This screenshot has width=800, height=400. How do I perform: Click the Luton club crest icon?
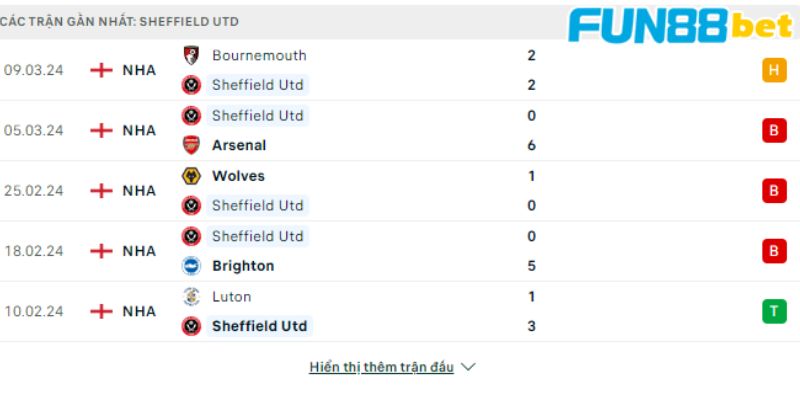pyautogui.click(x=191, y=296)
